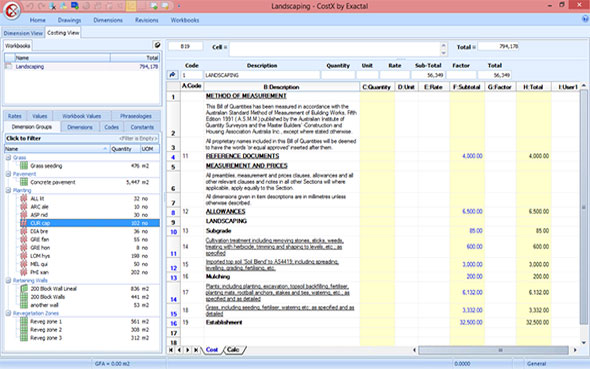Open the Home ribbon tab

[38, 20]
